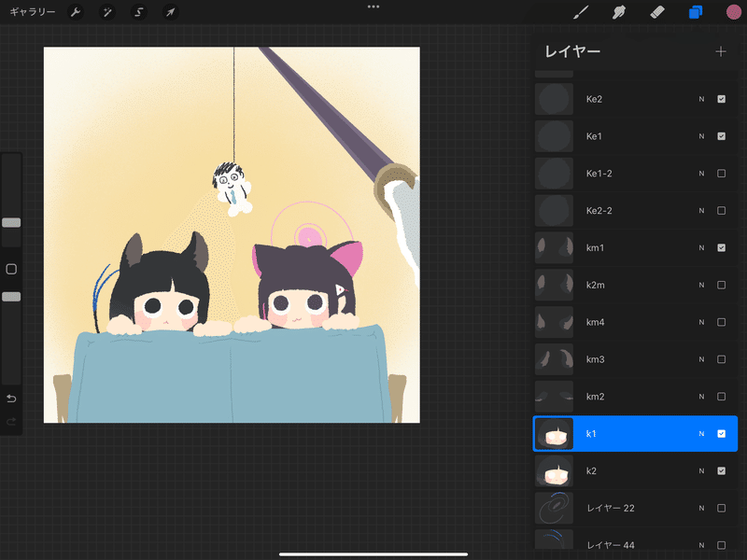
Task: Redo the last action
Action: point(11,422)
